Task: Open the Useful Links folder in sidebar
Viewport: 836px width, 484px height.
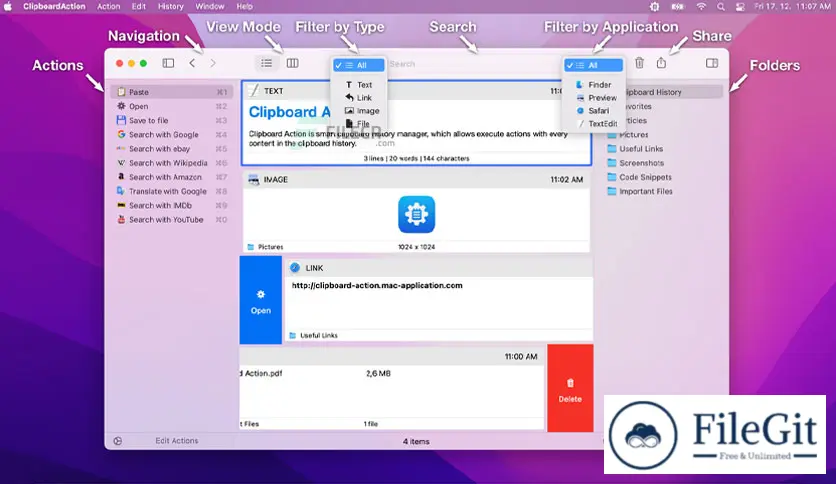Action: point(665,149)
